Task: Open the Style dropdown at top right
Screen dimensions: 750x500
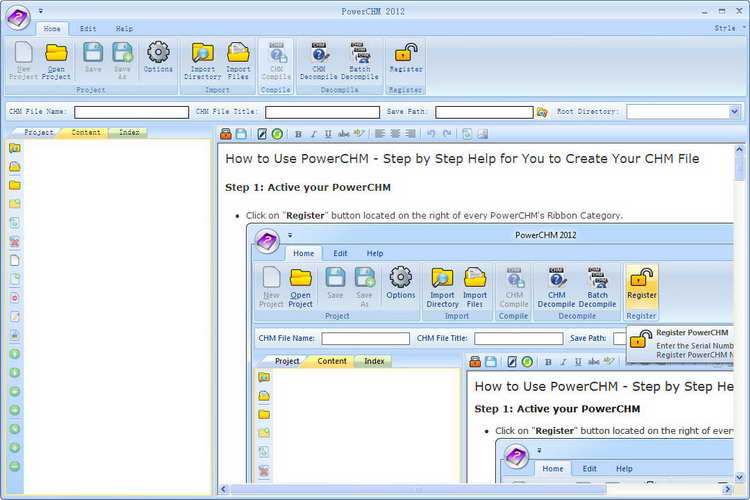Action: (730, 28)
